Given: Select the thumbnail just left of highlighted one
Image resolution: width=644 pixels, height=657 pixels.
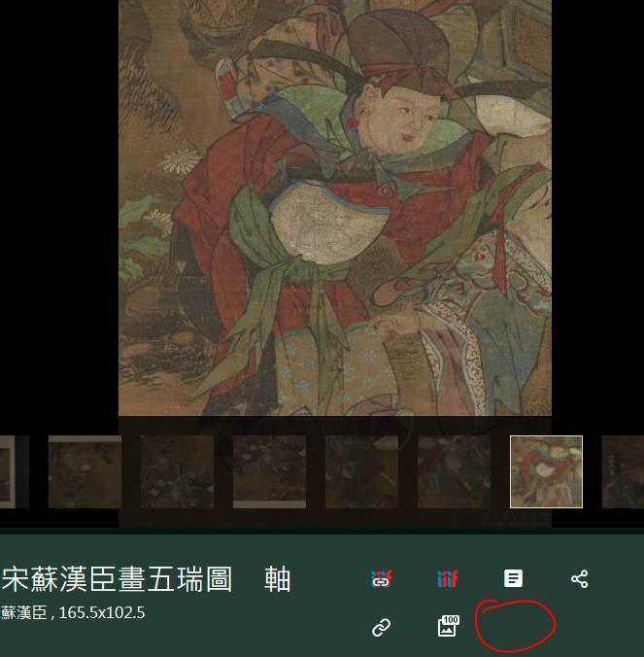Looking at the screenshot, I should (454, 471).
